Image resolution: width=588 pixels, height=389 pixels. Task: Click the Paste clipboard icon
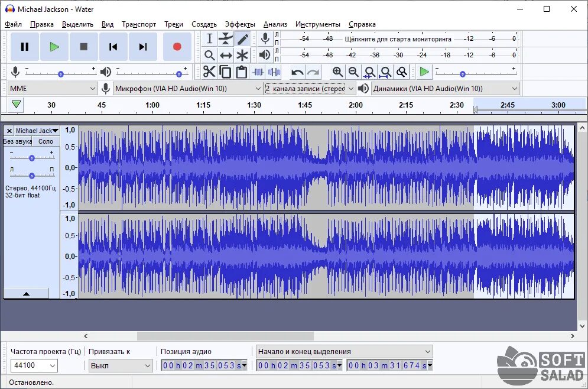click(242, 72)
